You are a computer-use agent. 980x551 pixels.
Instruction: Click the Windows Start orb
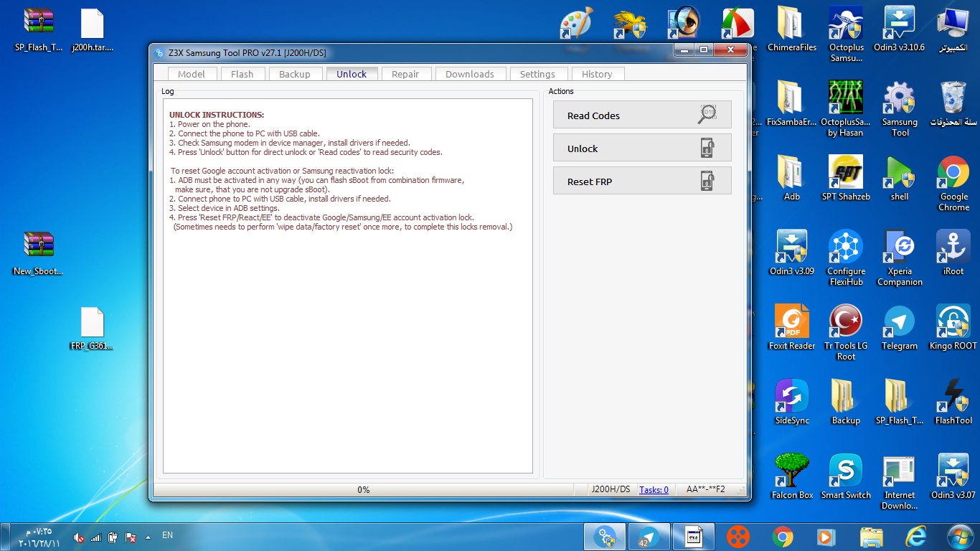[x=960, y=536]
